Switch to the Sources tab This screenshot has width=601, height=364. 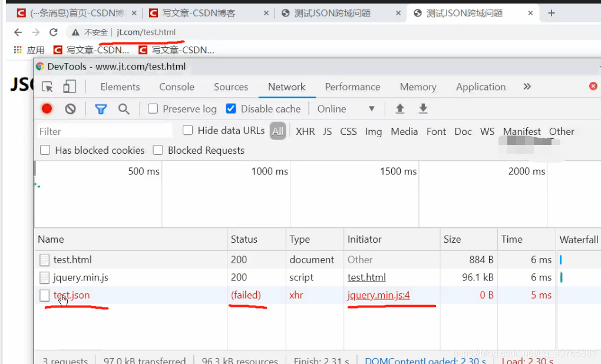[231, 87]
